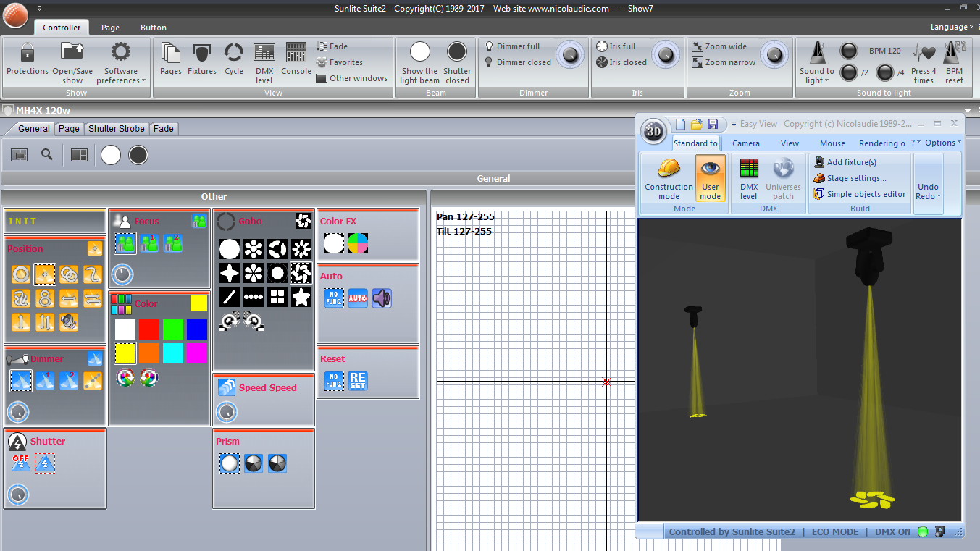Select the cyan color swatch

173,353
